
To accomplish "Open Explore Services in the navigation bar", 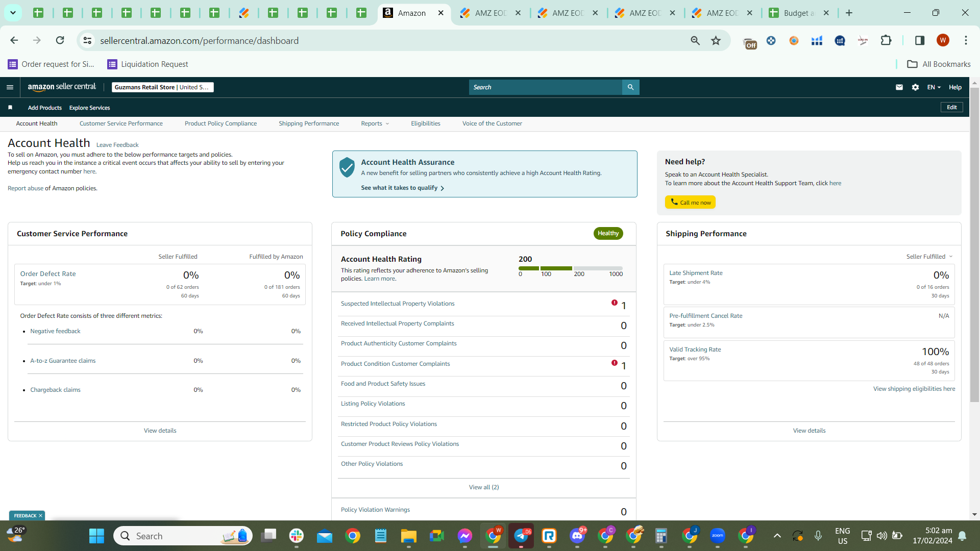I will click(x=89, y=108).
